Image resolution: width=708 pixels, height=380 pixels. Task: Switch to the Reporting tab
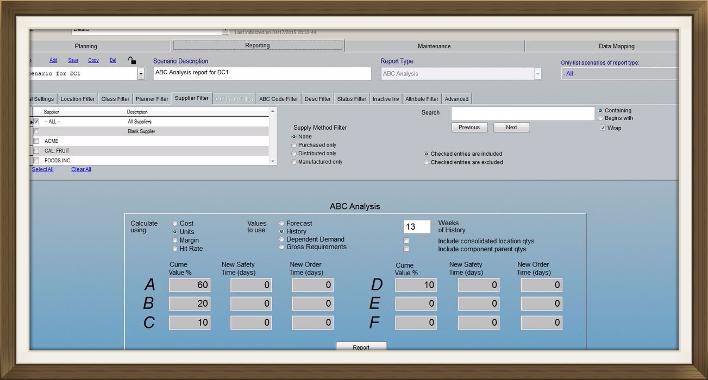tap(258, 45)
